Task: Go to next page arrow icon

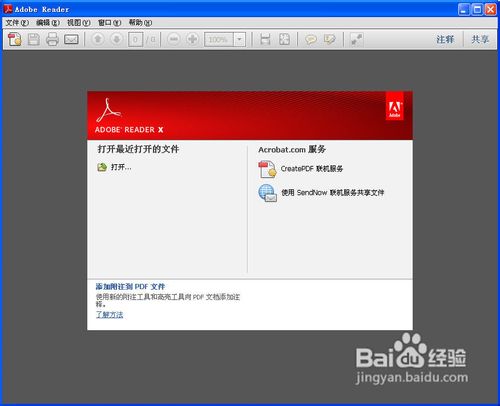Action: coord(117,39)
